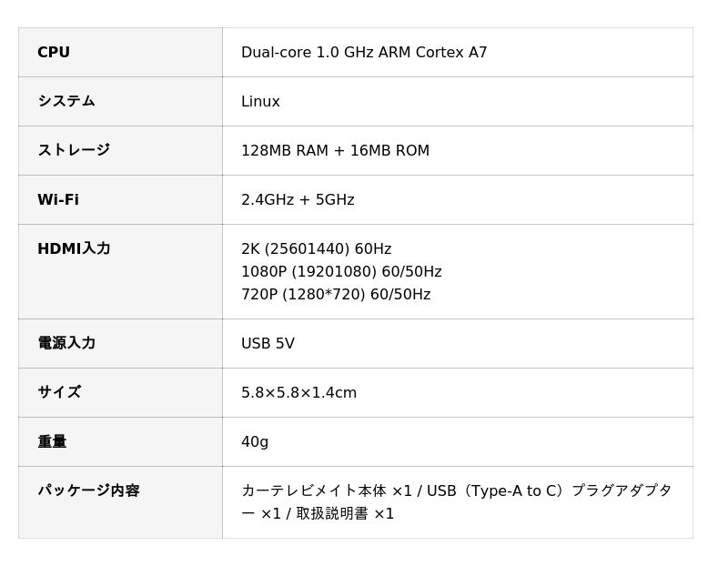This screenshot has width=728, height=566.
Task: Click the 1080P 60/50Hz resolution line
Action: (341, 272)
